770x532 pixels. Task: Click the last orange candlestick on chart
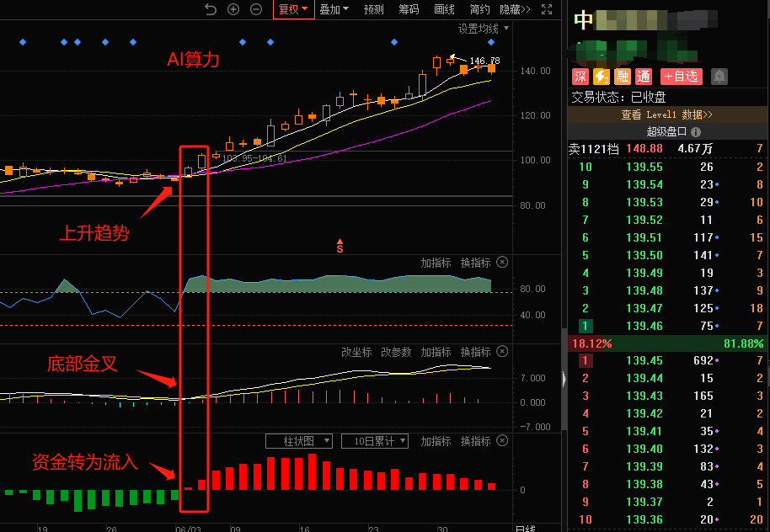pyautogui.click(x=491, y=69)
